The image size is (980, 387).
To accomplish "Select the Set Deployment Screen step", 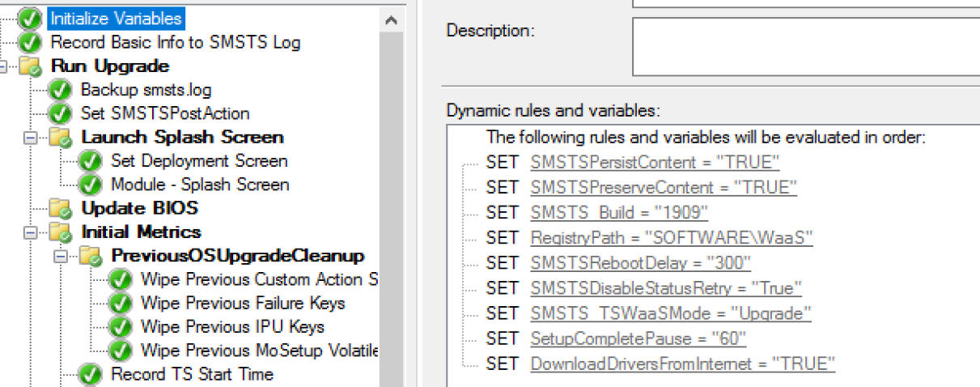I will (199, 161).
